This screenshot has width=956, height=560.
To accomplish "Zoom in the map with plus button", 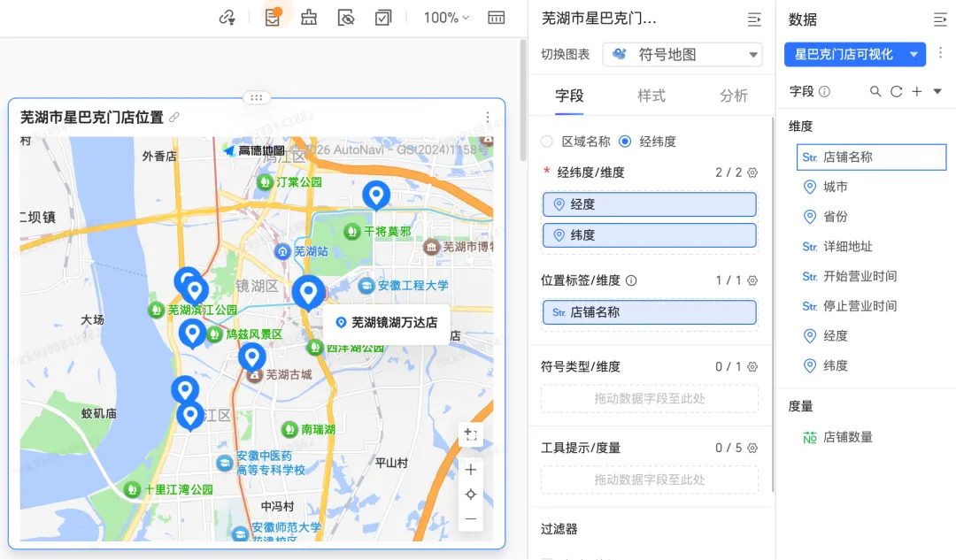I will [x=471, y=470].
